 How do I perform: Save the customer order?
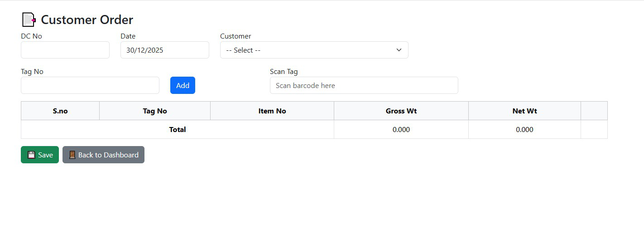coord(40,155)
